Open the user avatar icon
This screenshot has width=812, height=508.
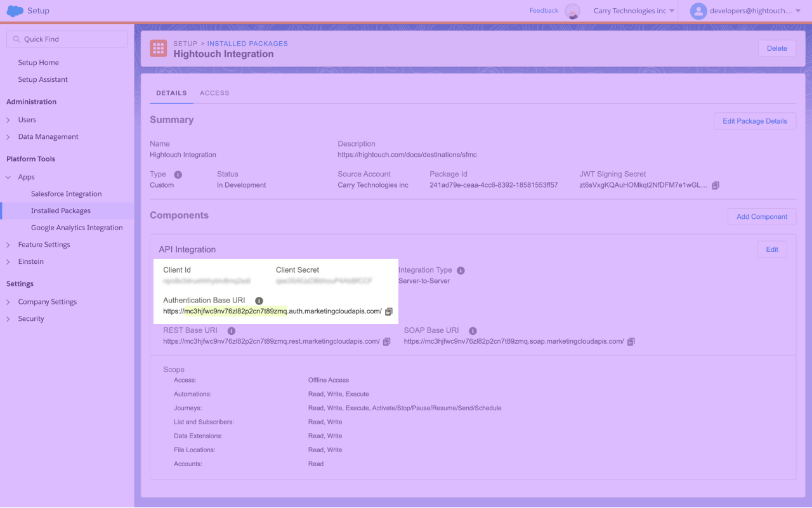[x=698, y=11]
